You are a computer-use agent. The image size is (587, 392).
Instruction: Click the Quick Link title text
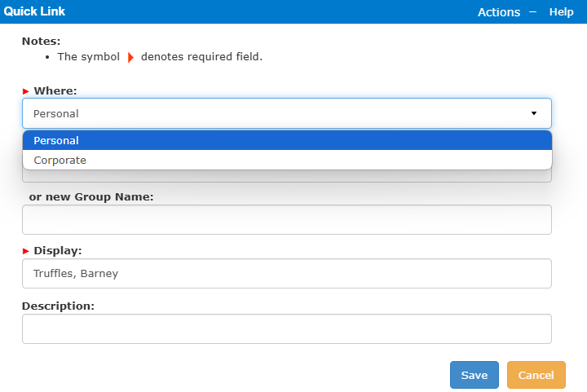(x=34, y=11)
